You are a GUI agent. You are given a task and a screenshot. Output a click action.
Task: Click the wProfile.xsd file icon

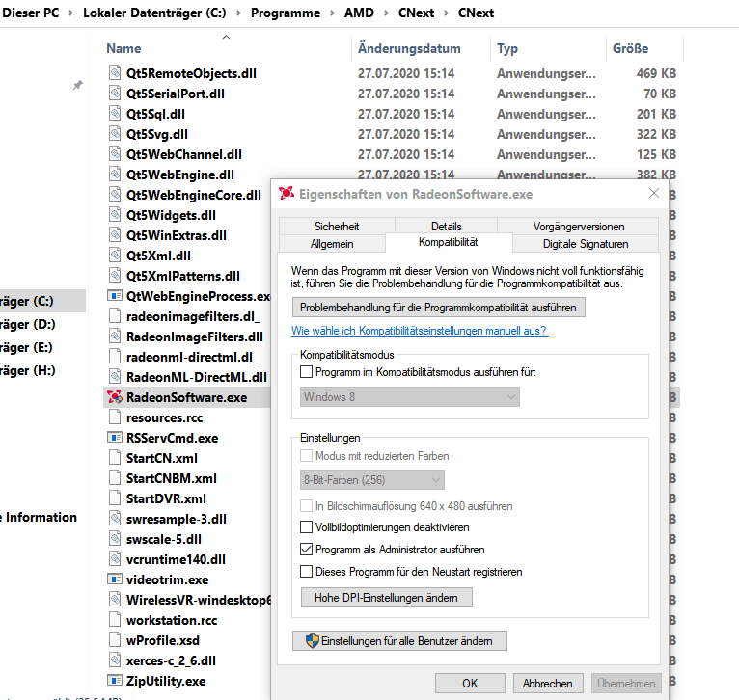click(x=115, y=640)
